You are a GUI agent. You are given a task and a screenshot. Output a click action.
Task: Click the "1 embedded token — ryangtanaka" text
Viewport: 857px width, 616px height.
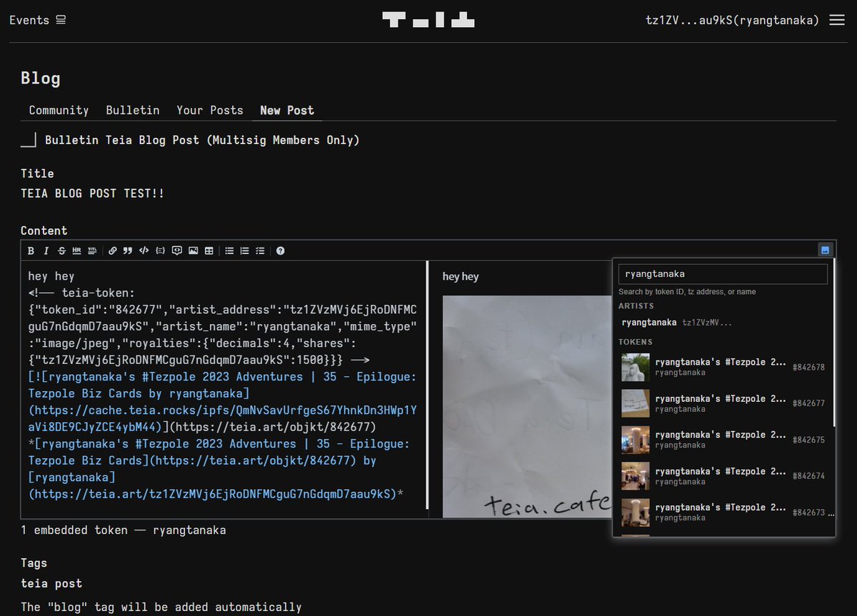pyautogui.click(x=124, y=530)
